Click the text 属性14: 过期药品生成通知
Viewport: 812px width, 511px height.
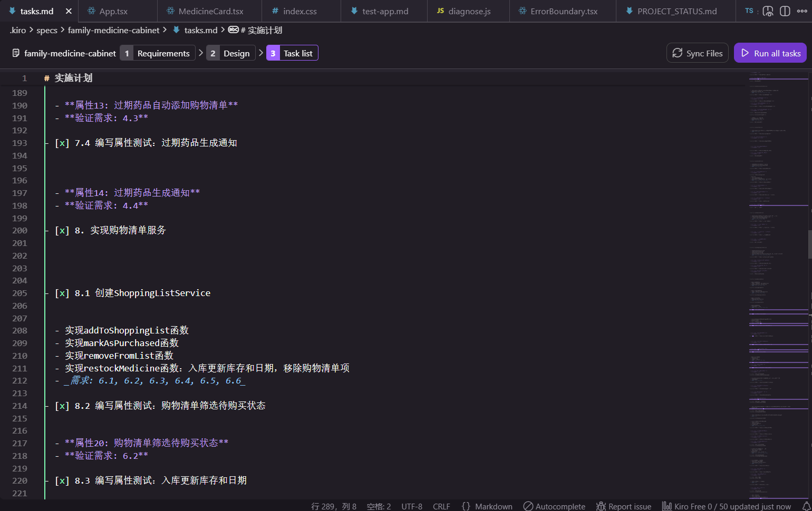(132, 193)
